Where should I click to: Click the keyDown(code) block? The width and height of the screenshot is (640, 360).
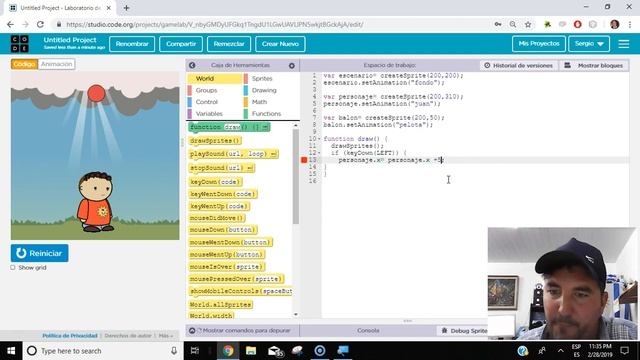point(216,182)
